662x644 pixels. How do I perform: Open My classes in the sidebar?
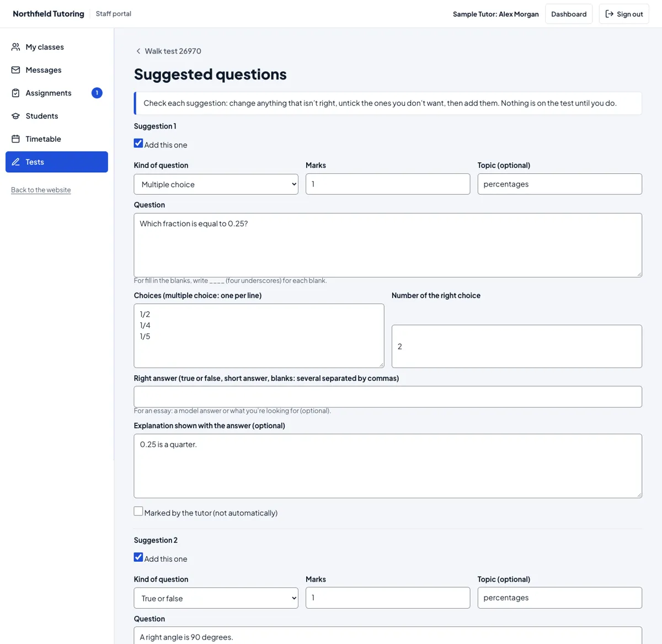[57, 47]
